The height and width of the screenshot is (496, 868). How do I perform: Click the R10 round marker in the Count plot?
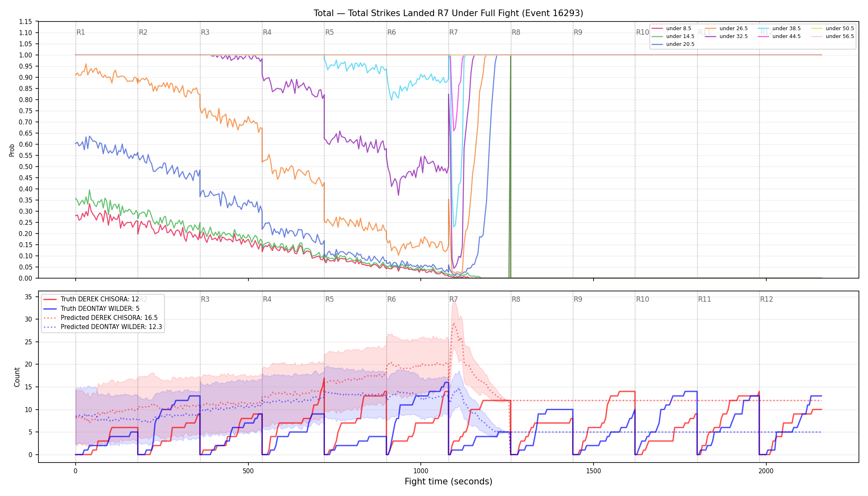point(642,299)
